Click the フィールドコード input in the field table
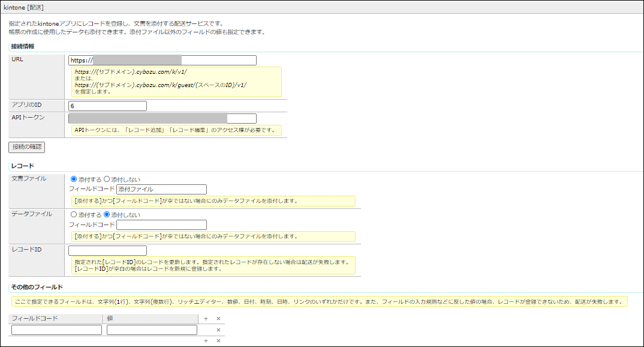The image size is (644, 347). coord(56,330)
